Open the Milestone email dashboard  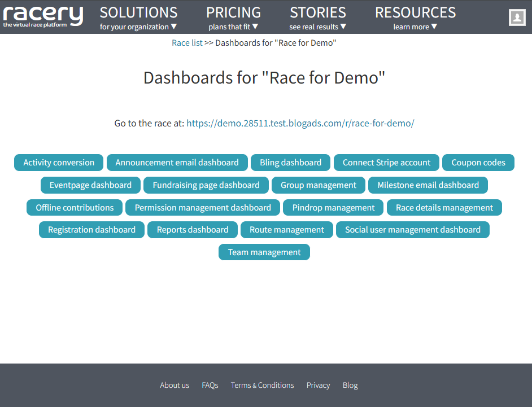[x=428, y=185]
